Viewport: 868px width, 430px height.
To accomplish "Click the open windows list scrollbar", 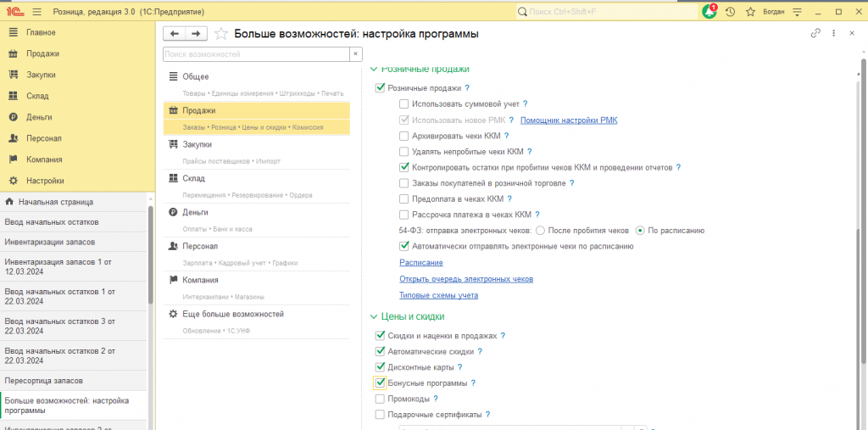I will pos(151,255).
